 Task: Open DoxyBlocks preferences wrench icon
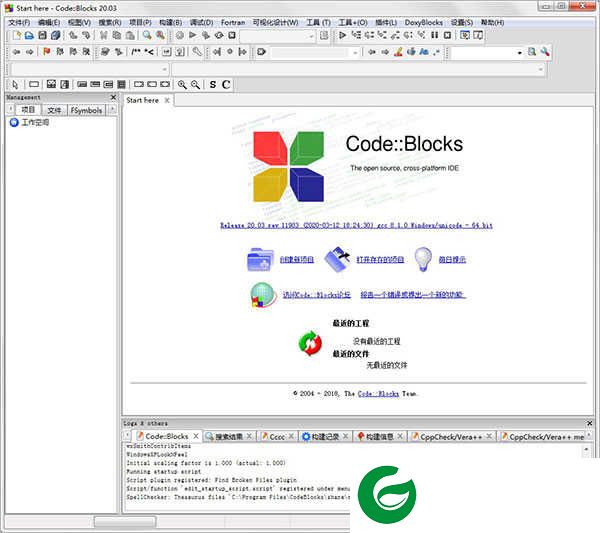(197, 52)
